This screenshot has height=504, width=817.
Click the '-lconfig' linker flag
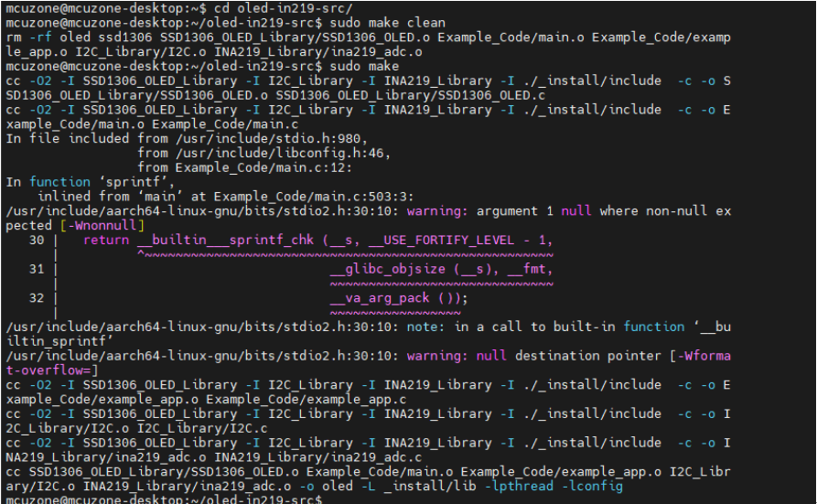point(592,487)
